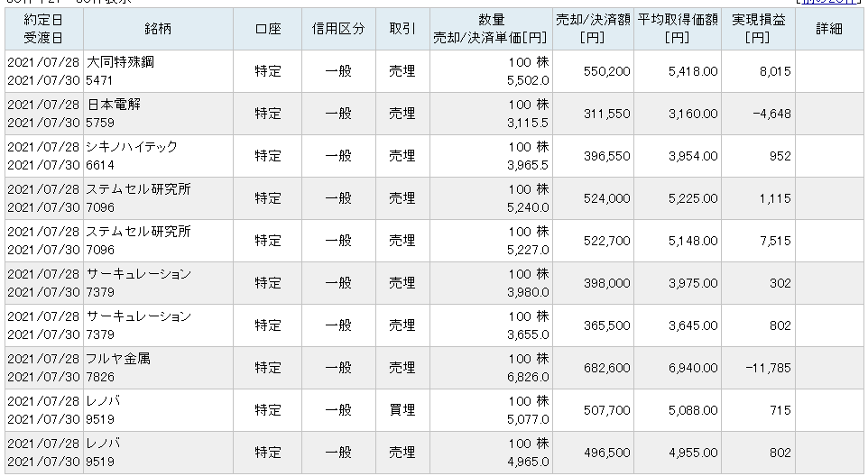Click realized profit 8,015

coord(775,71)
